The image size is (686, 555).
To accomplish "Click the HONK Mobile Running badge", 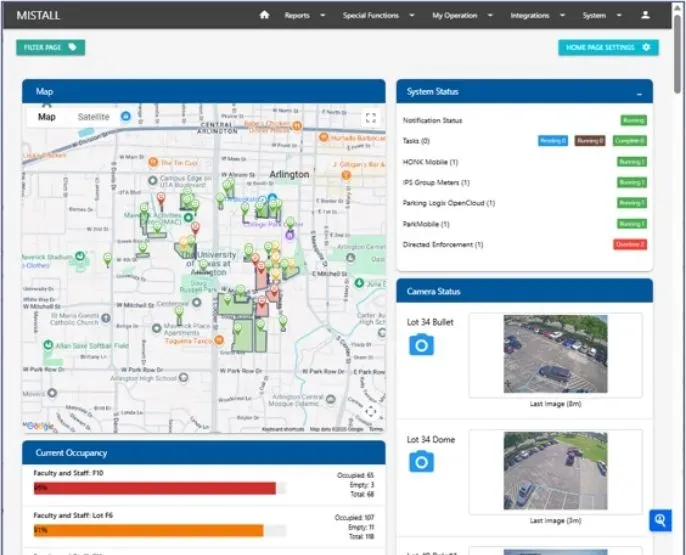I will click(631, 162).
